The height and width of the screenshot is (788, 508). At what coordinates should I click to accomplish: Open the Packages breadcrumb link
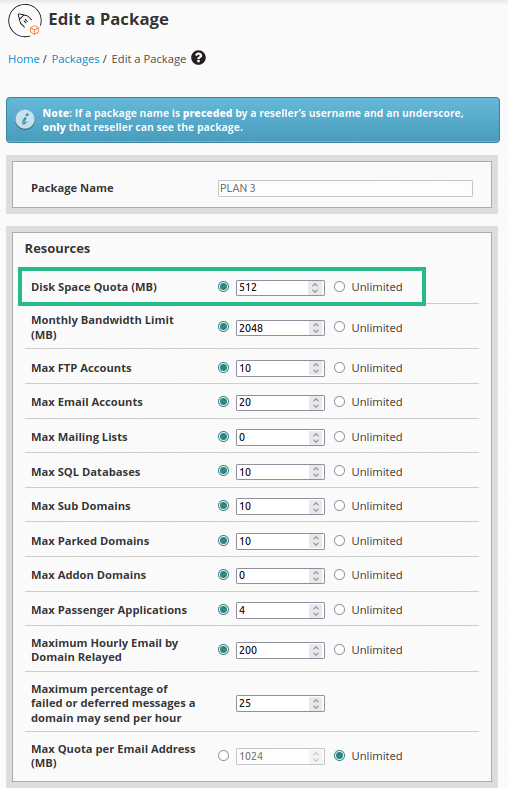pyautogui.click(x=75, y=59)
